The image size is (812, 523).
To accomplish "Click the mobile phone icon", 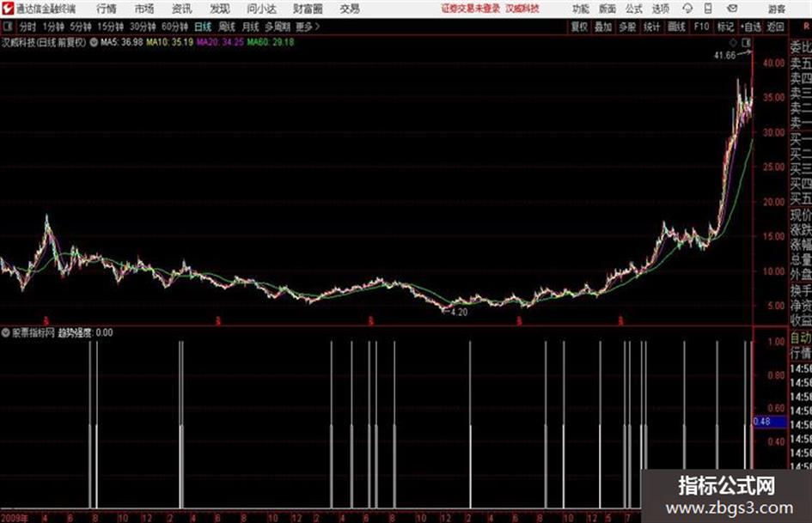I will 708,9.
